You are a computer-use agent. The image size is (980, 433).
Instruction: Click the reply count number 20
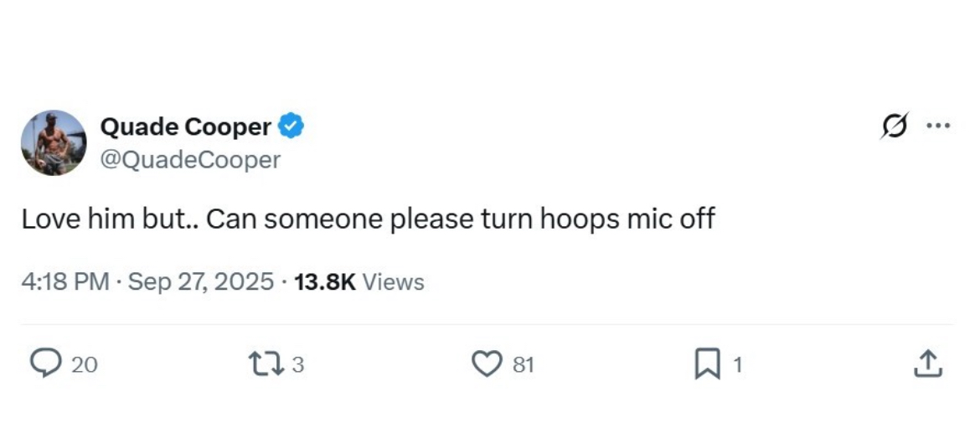[84, 364]
